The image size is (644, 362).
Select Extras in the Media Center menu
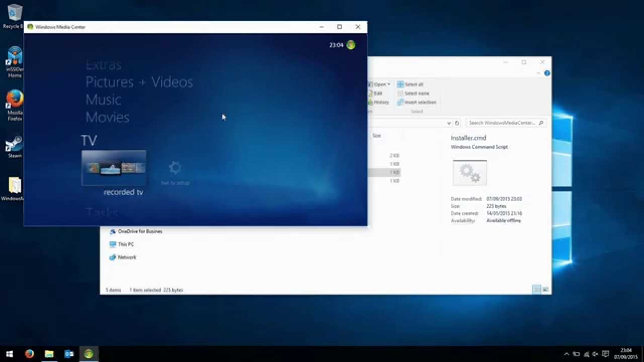coord(103,65)
